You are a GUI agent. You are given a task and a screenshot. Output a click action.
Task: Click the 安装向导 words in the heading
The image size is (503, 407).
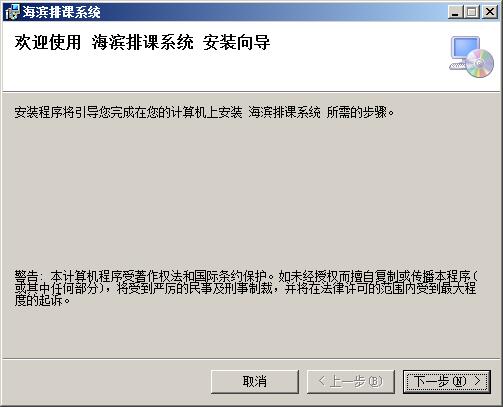click(x=237, y=43)
